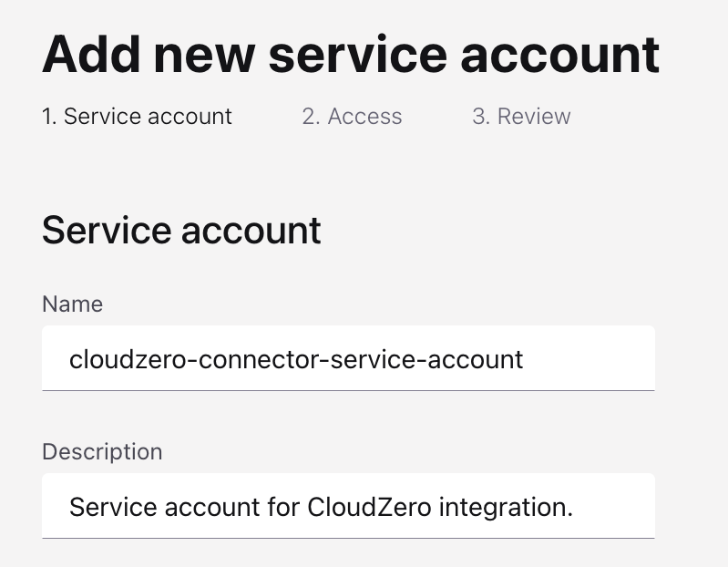This screenshot has width=728, height=567.
Task: Click the 'Description' field label
Action: click(x=102, y=452)
